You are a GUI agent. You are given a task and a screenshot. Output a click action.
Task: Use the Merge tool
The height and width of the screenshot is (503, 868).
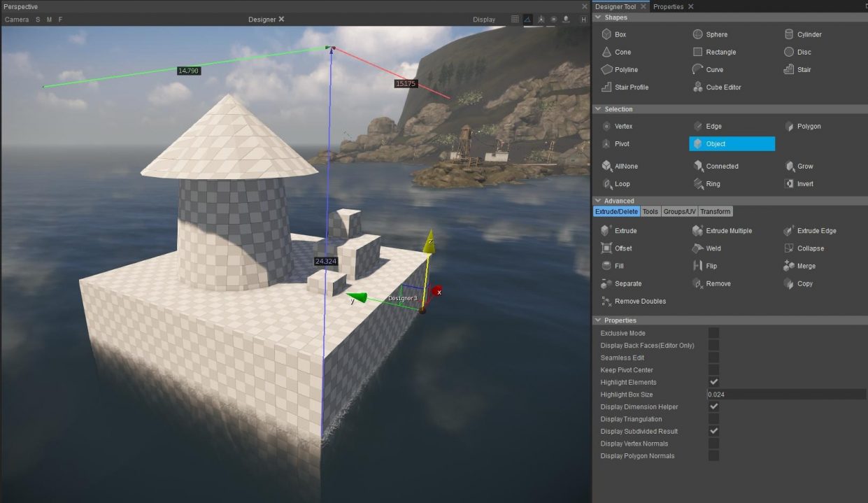coord(799,265)
